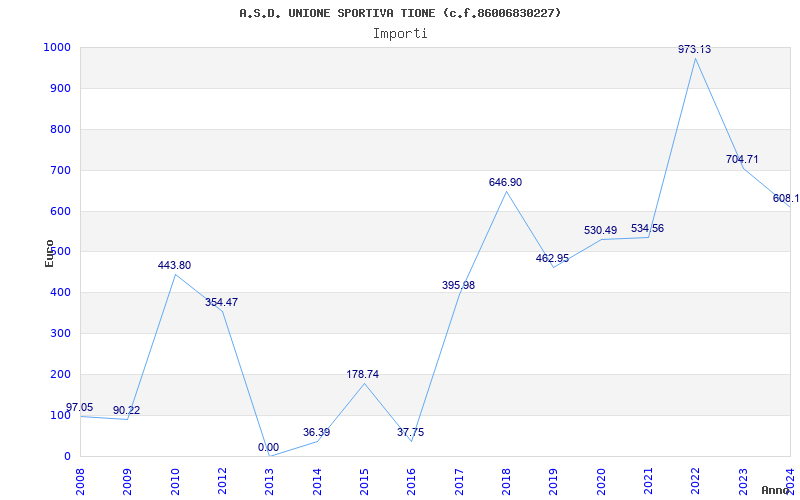
Task: Click the Euro y-axis label
Action: click(x=49, y=253)
